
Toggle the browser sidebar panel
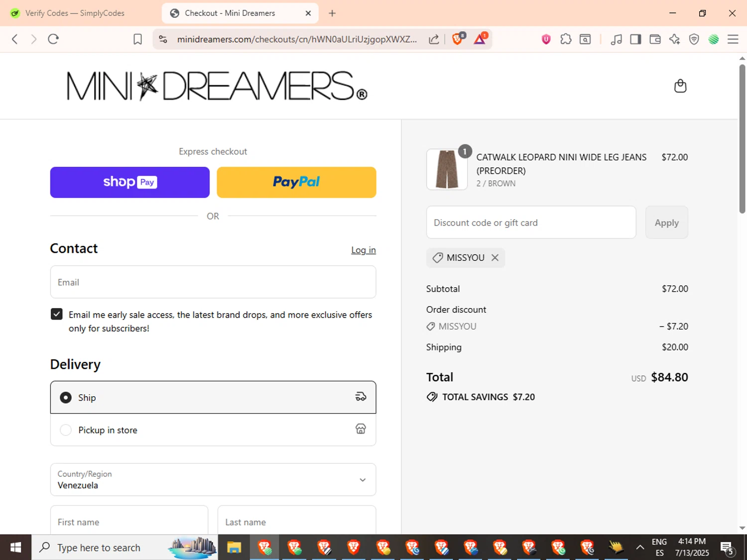coord(635,39)
